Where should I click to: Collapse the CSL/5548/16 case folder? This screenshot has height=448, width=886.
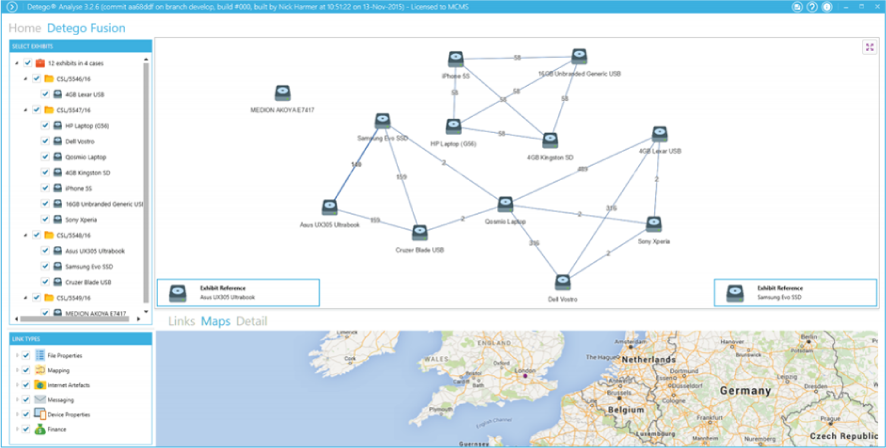pyautogui.click(x=26, y=235)
